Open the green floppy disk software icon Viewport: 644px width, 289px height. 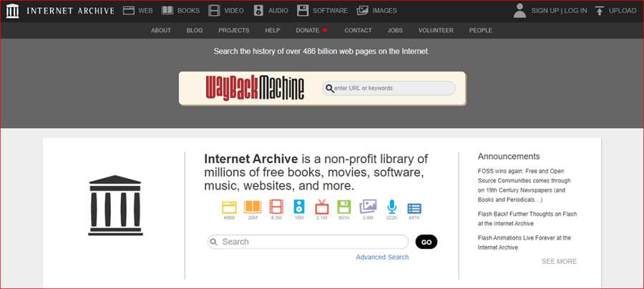343,207
